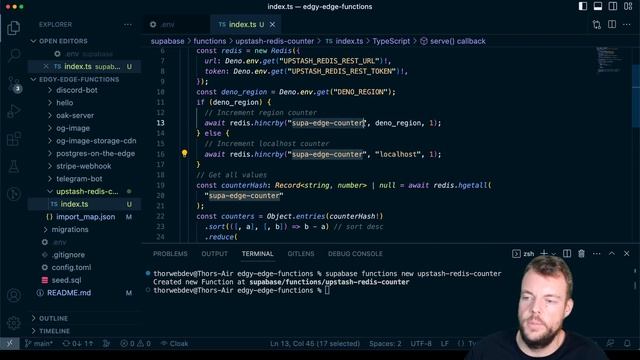
Task: Split the terminal panel
Action: [x=567, y=253]
